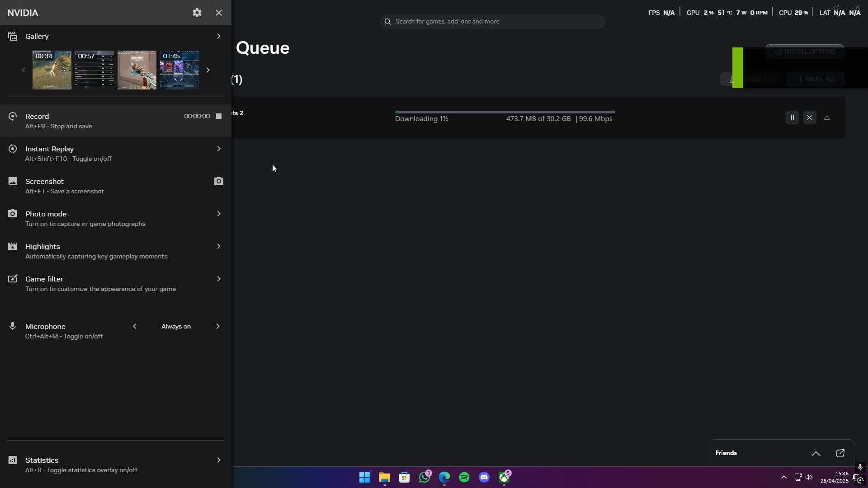The width and height of the screenshot is (868, 488).
Task: Click the Microphone icon in overlay
Action: pos(13,326)
